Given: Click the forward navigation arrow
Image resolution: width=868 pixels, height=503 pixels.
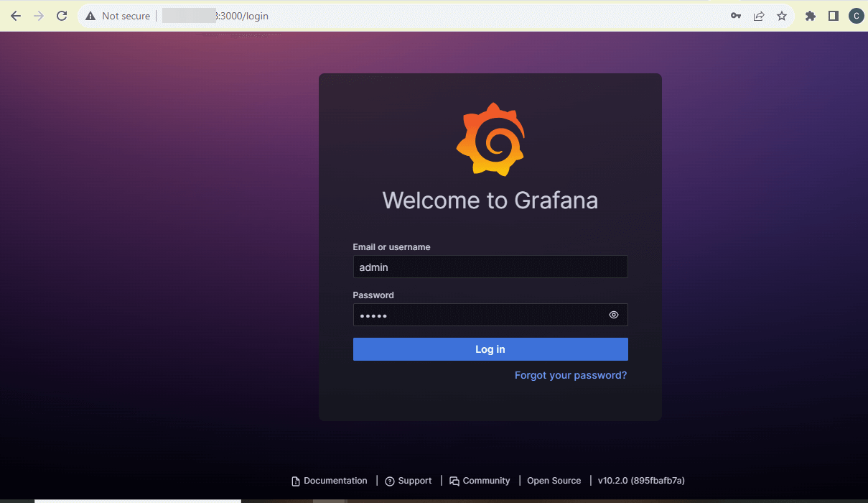Looking at the screenshot, I should [x=38, y=15].
